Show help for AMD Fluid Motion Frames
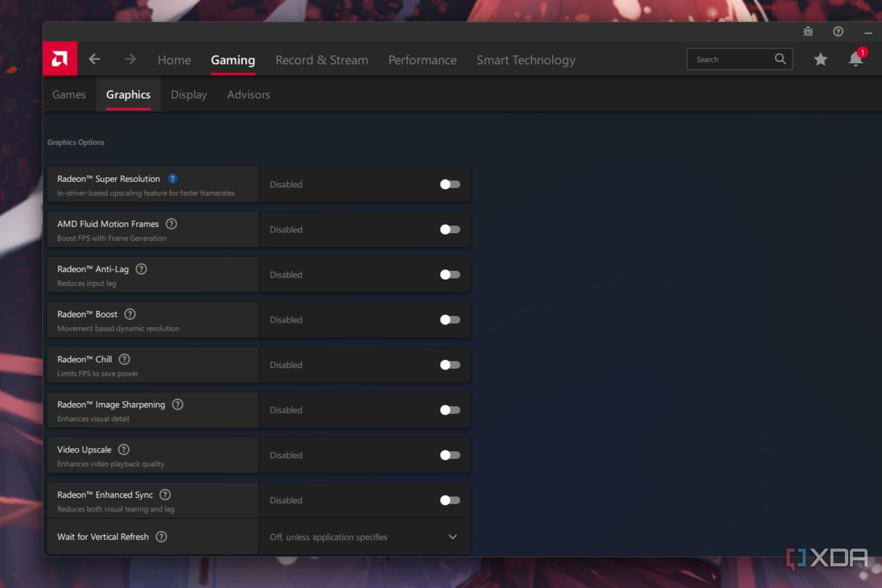 171,224
